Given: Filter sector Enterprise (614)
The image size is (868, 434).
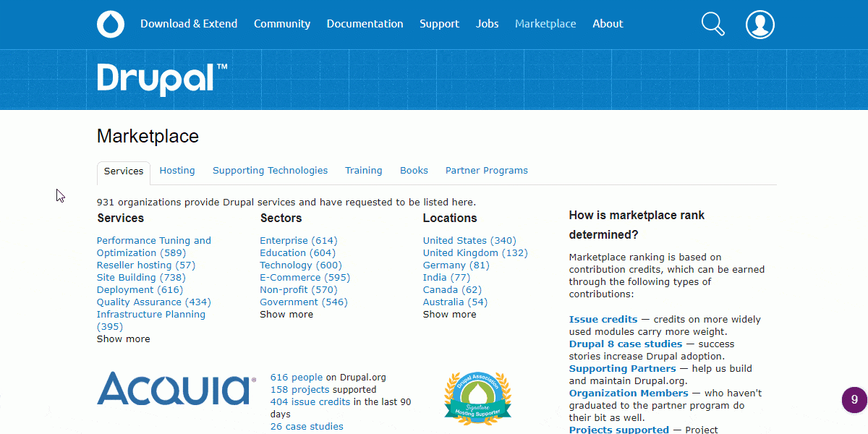Looking at the screenshot, I should pyautogui.click(x=299, y=241).
